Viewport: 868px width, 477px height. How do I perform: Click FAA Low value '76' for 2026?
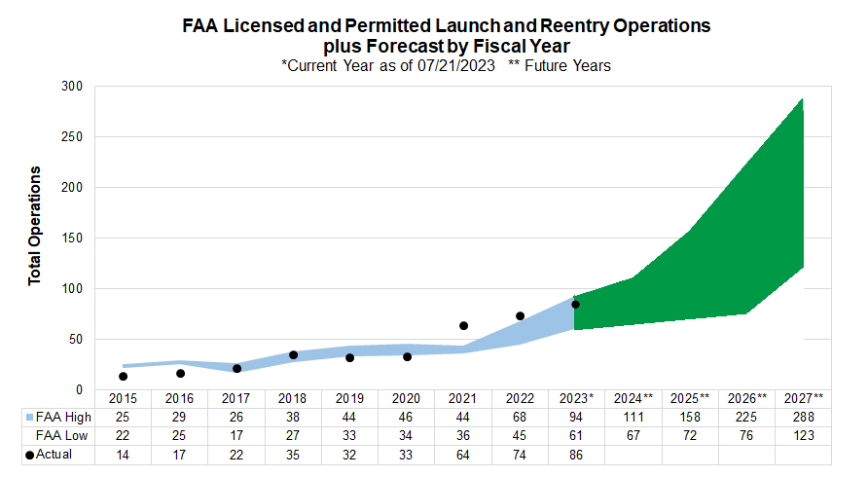click(x=747, y=436)
